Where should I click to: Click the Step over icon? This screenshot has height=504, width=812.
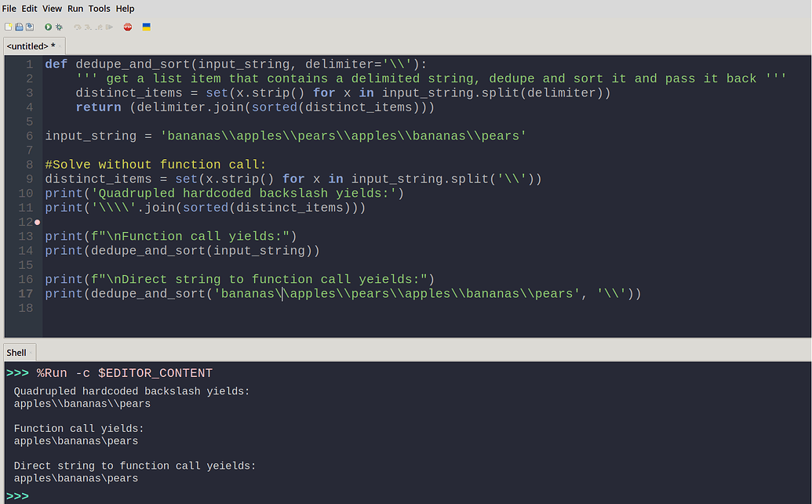click(78, 27)
